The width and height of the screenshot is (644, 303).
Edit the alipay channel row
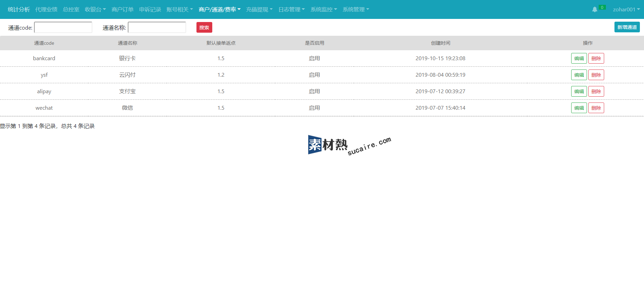579,91
